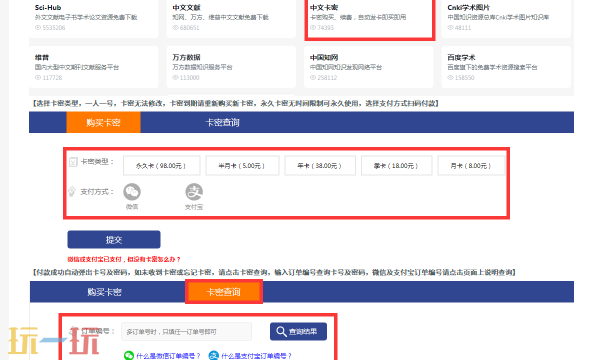The height and width of the screenshot is (360, 600).
Task: Click the blue Alipay icon beside 什么是支付宝订单编号
Action: click(x=214, y=355)
